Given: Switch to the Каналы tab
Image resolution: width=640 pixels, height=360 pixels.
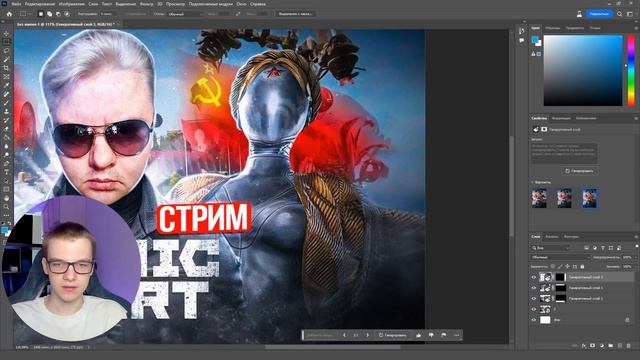Looking at the screenshot, I should pyautogui.click(x=552, y=237).
